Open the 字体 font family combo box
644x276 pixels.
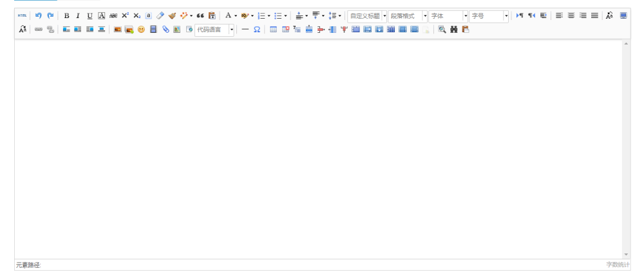(448, 16)
